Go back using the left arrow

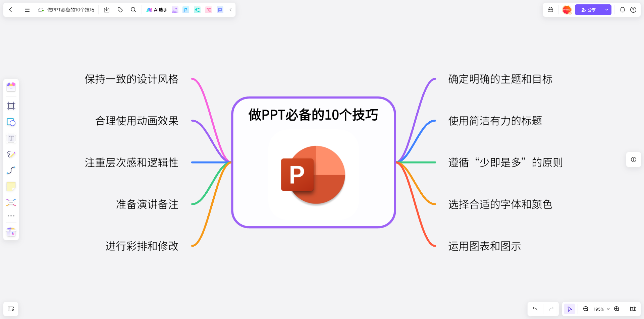tap(11, 10)
